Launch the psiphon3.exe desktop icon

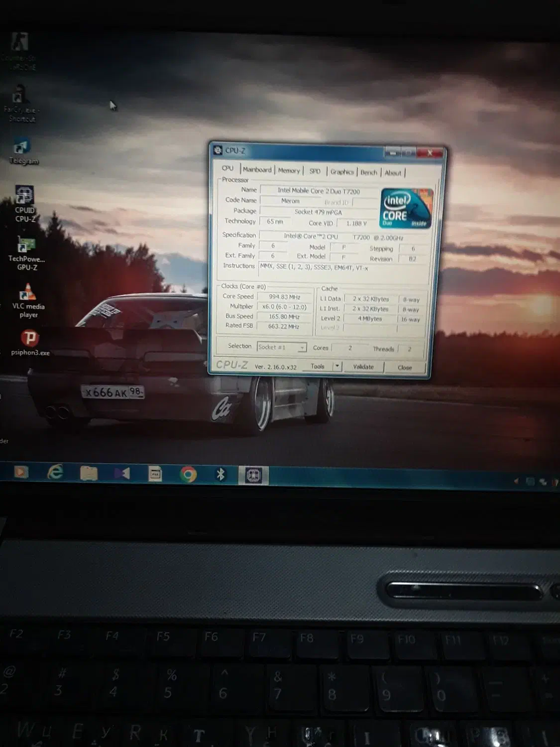point(30,338)
